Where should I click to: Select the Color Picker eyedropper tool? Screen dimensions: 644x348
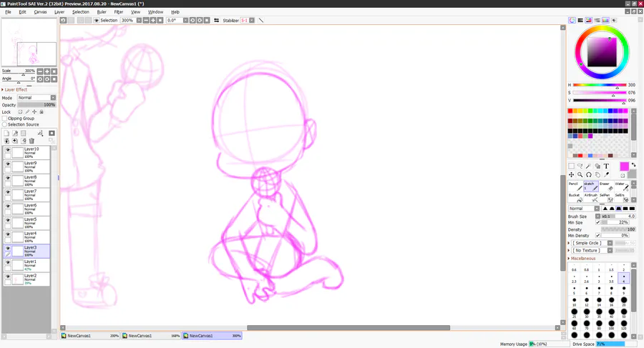(606, 175)
